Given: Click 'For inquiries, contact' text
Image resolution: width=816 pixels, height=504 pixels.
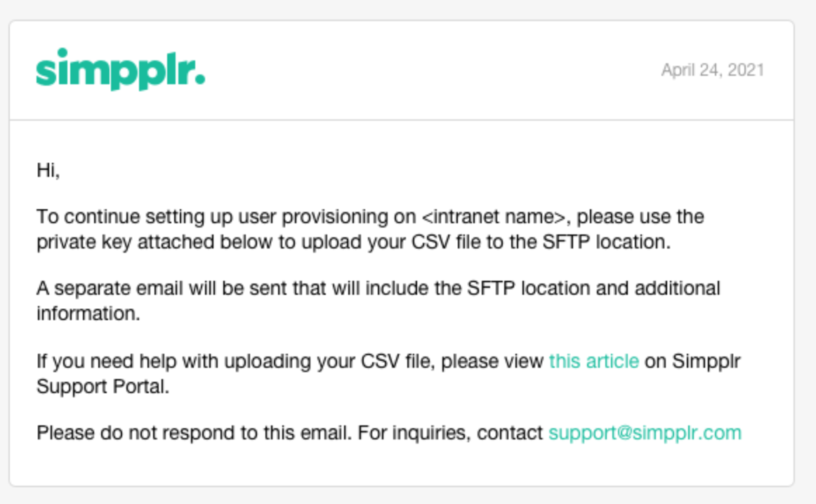Looking at the screenshot, I should (x=450, y=432).
